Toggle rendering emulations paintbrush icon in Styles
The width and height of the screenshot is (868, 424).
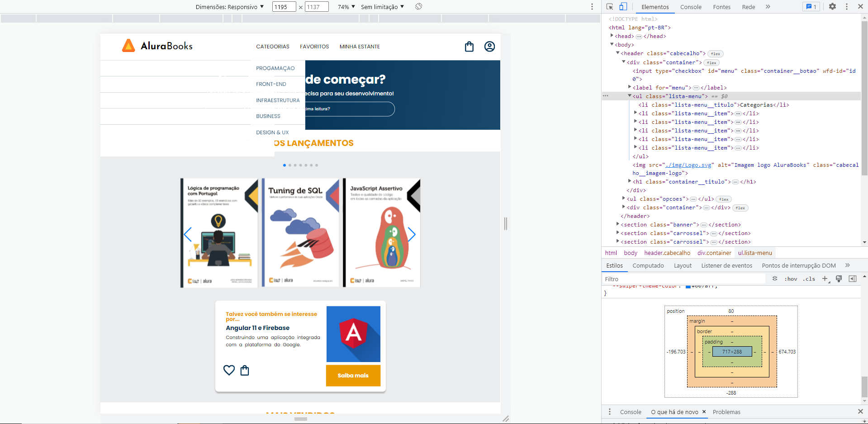839,279
